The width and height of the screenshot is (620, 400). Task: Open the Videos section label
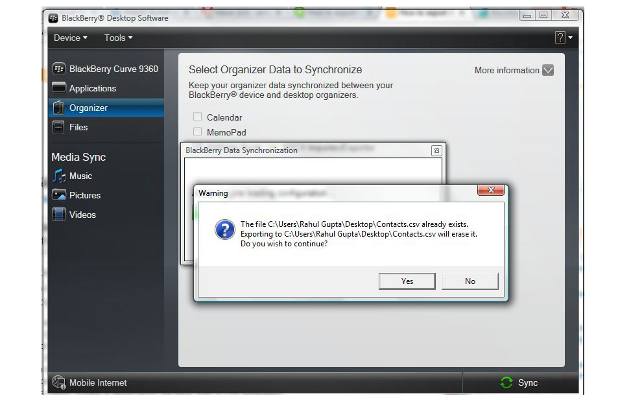tap(82, 215)
